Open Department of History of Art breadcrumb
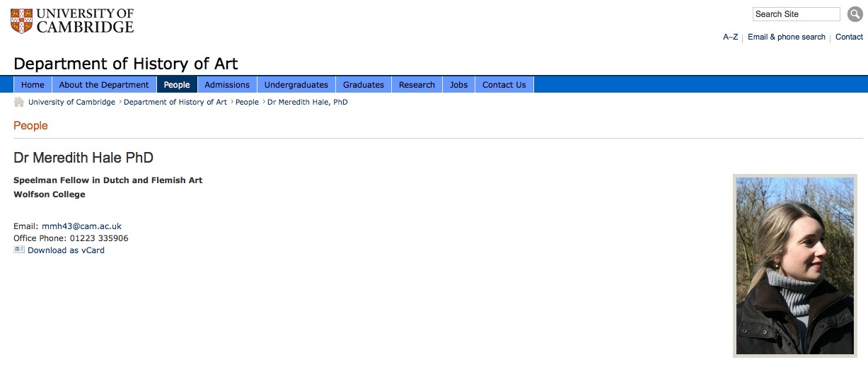Viewport: 868px width, 367px height. point(175,102)
